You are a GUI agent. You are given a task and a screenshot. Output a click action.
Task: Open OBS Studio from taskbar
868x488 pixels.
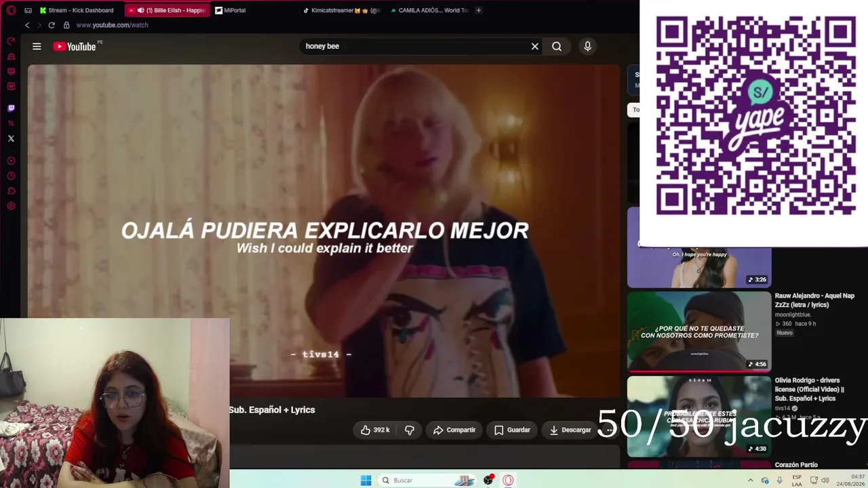(488, 480)
